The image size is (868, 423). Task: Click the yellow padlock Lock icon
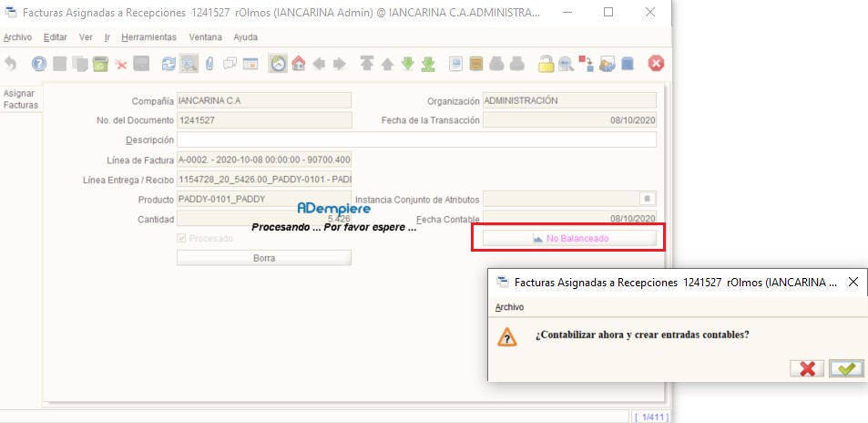click(546, 64)
